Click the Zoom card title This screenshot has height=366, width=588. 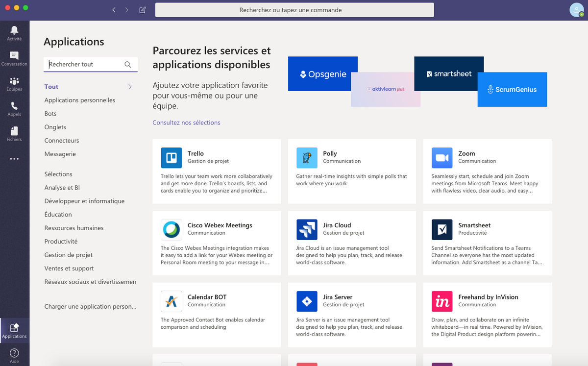coord(466,153)
